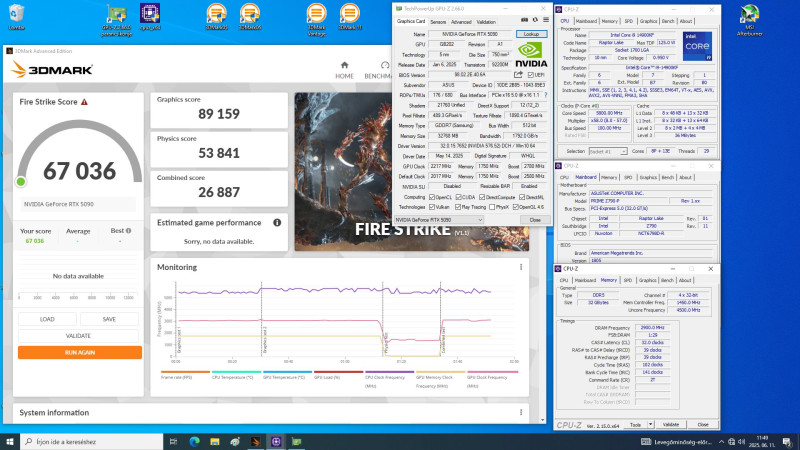This screenshot has width=800, height=450.
Task: Open the Graphics tab in bottom CPU-Z window
Action: (x=647, y=280)
